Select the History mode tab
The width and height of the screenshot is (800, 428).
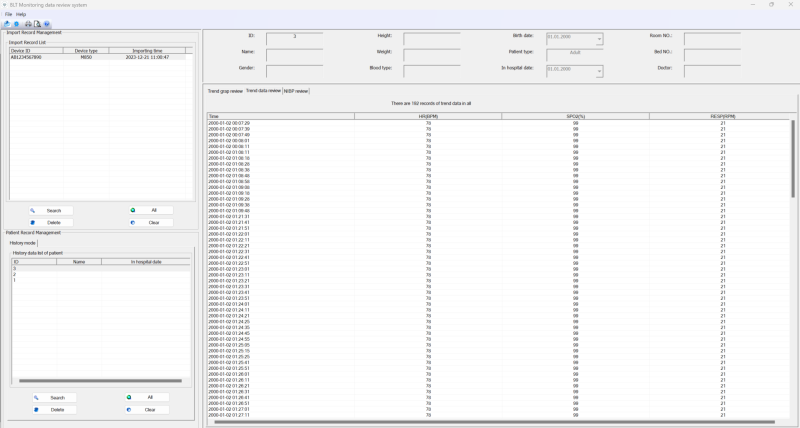pyautogui.click(x=23, y=243)
